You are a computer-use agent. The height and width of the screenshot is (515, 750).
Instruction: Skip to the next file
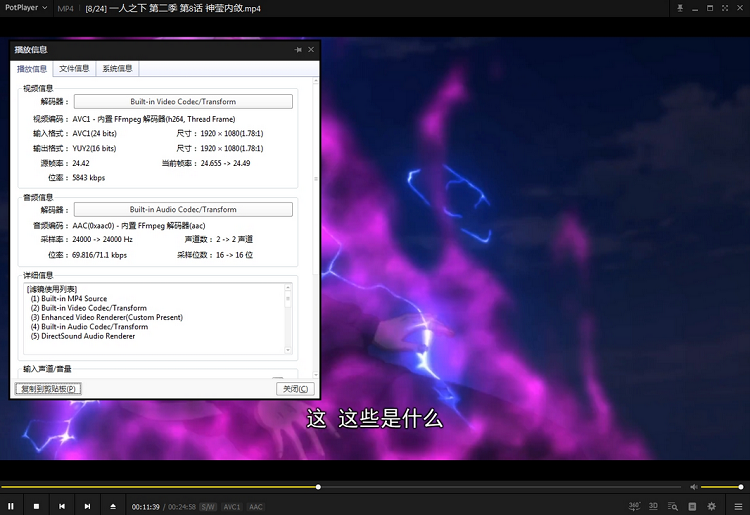pos(87,506)
